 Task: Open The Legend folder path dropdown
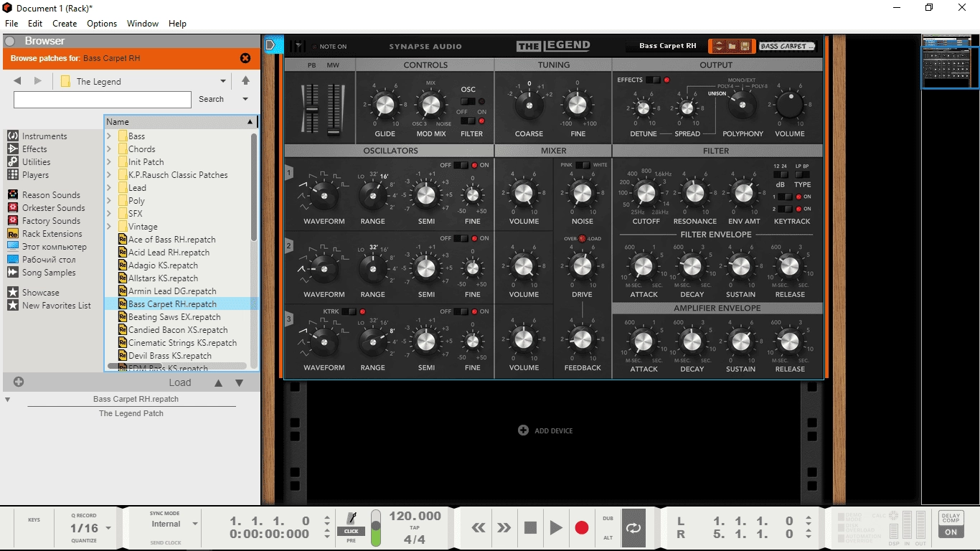223,81
